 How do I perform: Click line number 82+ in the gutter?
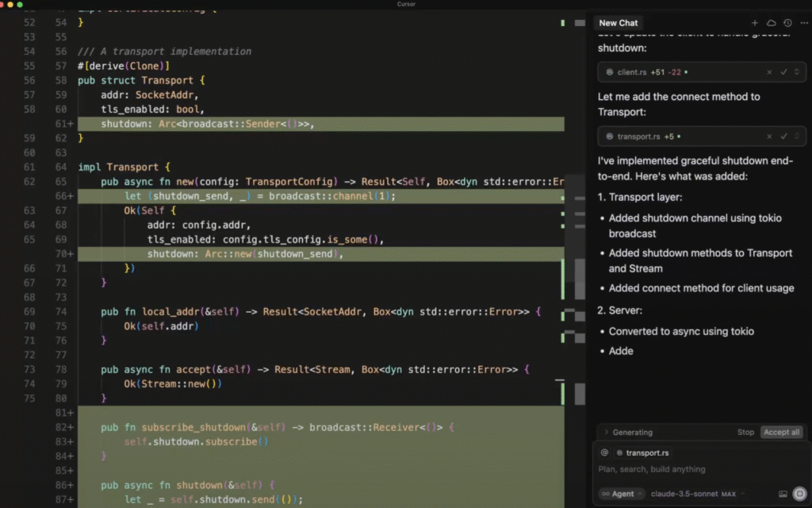pyautogui.click(x=64, y=427)
